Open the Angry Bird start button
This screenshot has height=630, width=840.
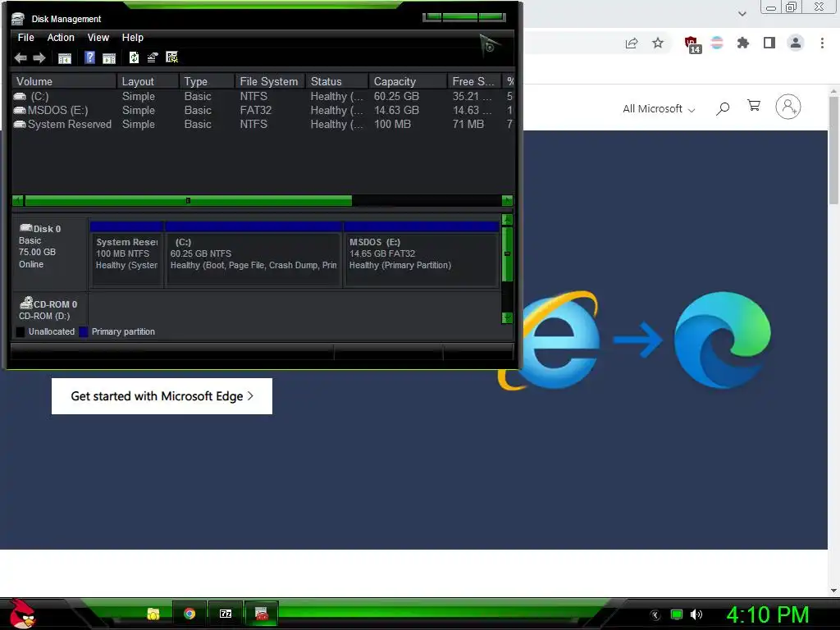click(x=22, y=614)
